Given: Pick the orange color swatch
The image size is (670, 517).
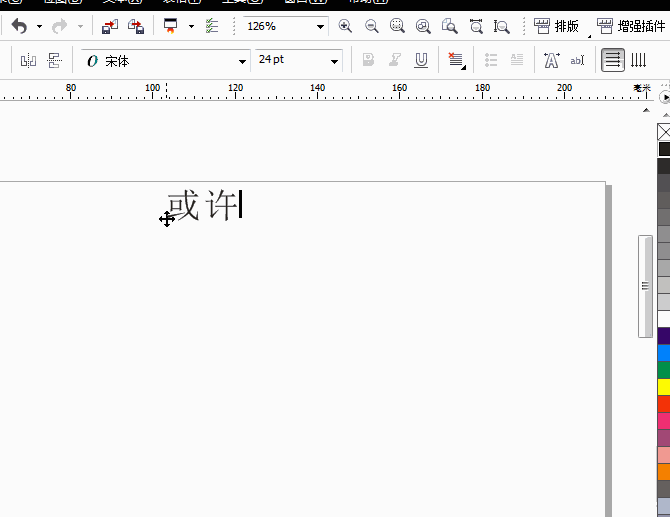Looking at the screenshot, I should [x=664, y=472].
